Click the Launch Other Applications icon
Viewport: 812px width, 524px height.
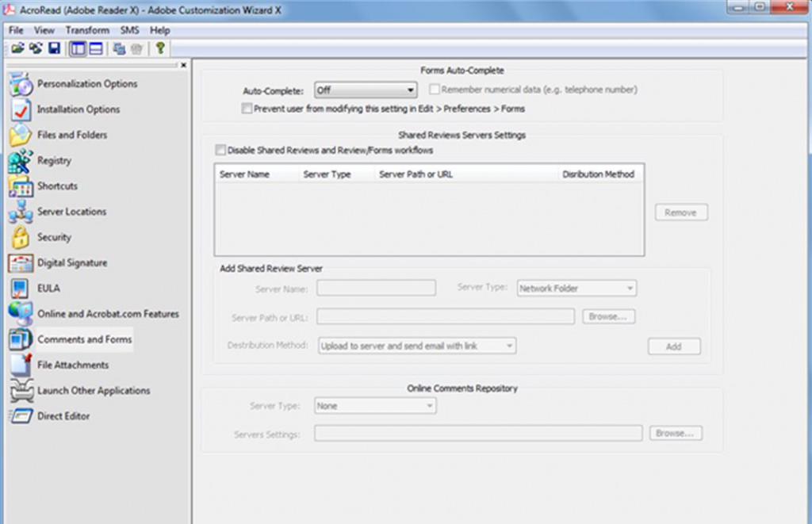pos(21,390)
